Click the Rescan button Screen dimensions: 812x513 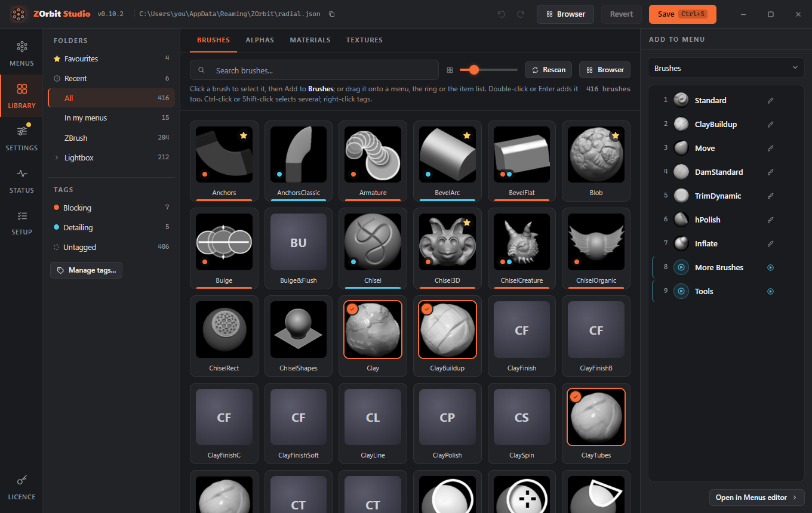point(548,70)
